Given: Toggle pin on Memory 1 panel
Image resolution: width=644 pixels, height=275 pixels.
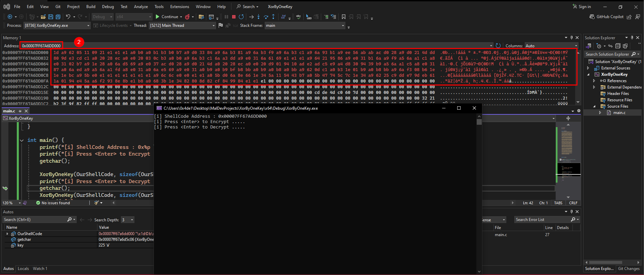Looking at the screenshot, I should [x=571, y=38].
